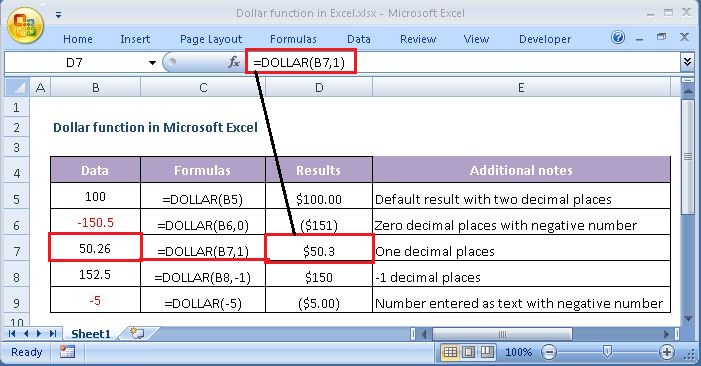701x366 pixels.
Task: Select cell containing 152.5
Action: tap(95, 274)
